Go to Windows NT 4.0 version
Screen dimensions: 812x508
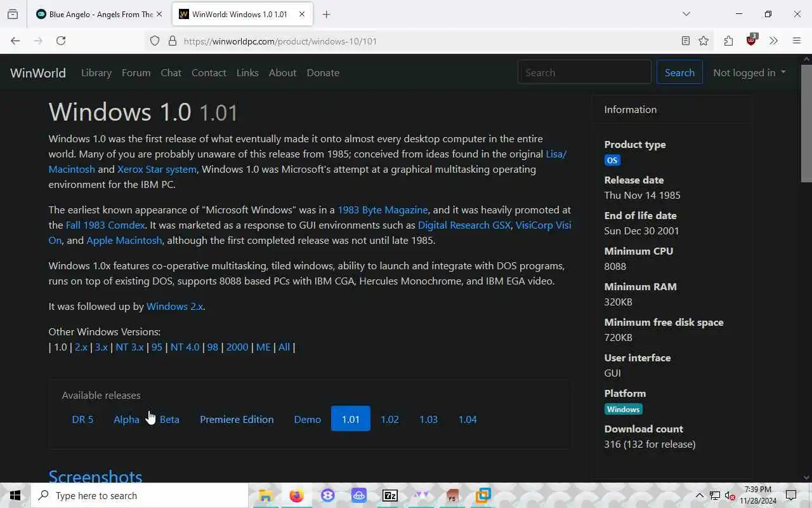point(185,347)
